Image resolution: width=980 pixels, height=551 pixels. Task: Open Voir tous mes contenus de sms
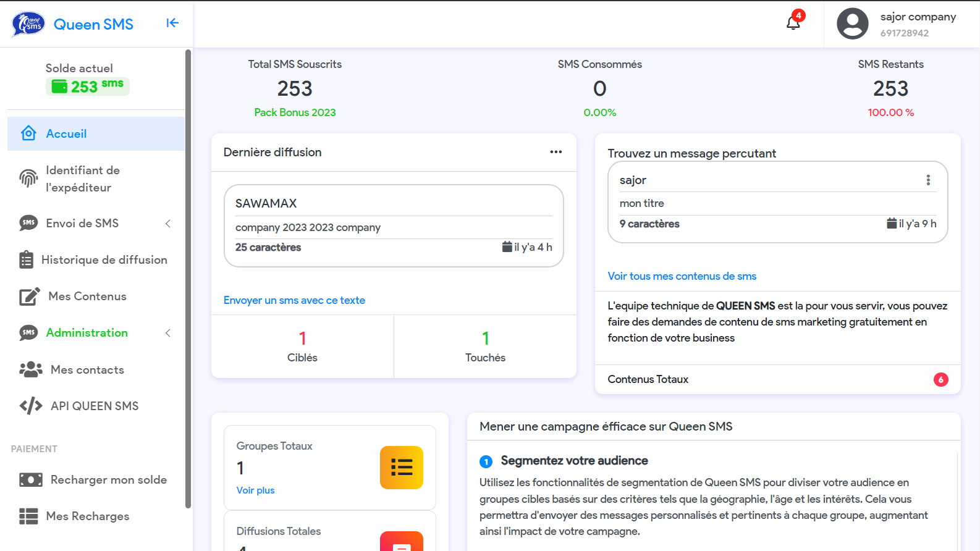tap(682, 276)
